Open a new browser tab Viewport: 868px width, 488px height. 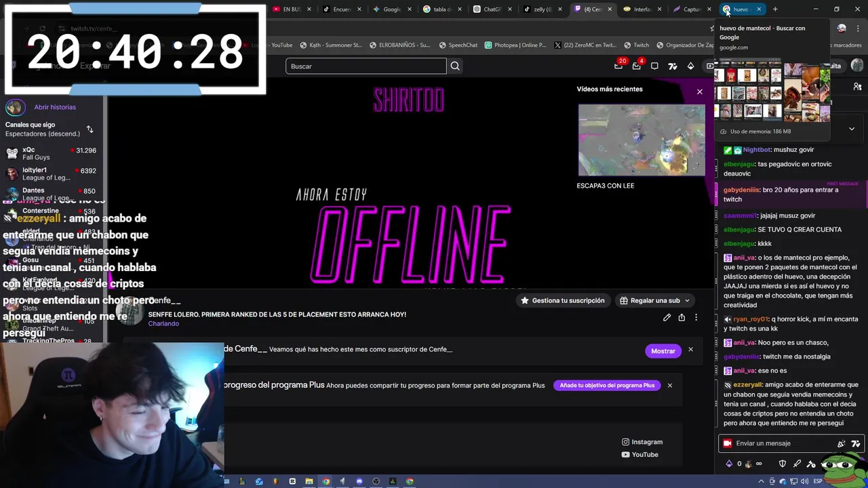tap(775, 9)
